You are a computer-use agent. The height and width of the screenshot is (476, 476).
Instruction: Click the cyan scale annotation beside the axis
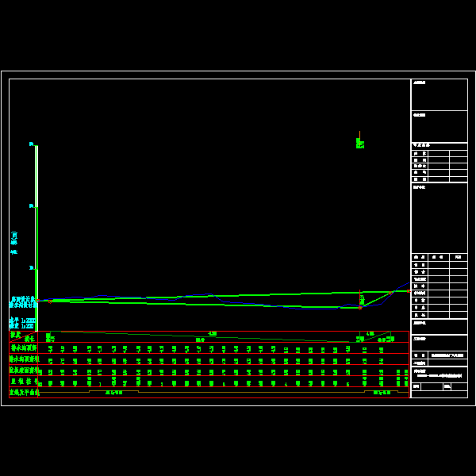(22, 323)
